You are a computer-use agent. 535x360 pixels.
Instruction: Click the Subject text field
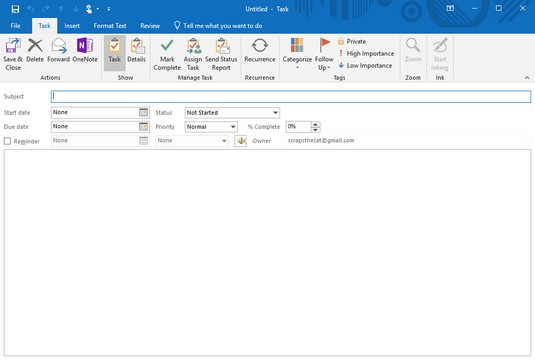click(291, 97)
